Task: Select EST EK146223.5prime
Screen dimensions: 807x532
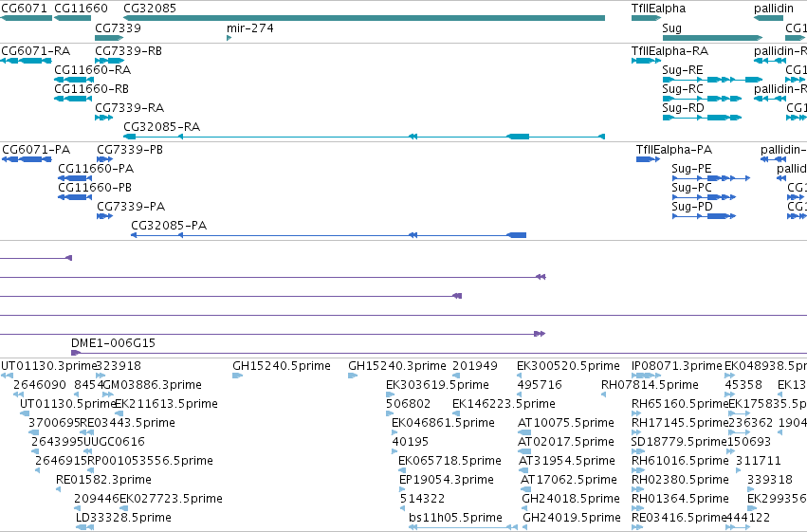Action: point(504,404)
